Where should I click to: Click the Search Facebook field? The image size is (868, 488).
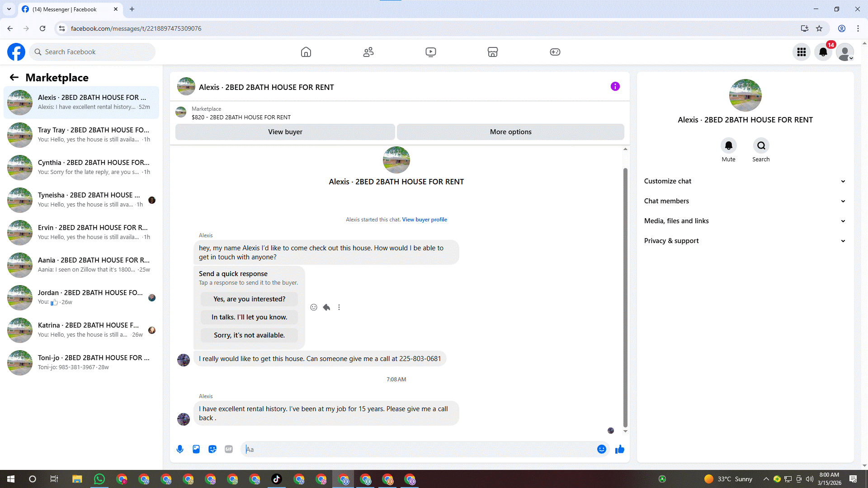click(92, 52)
